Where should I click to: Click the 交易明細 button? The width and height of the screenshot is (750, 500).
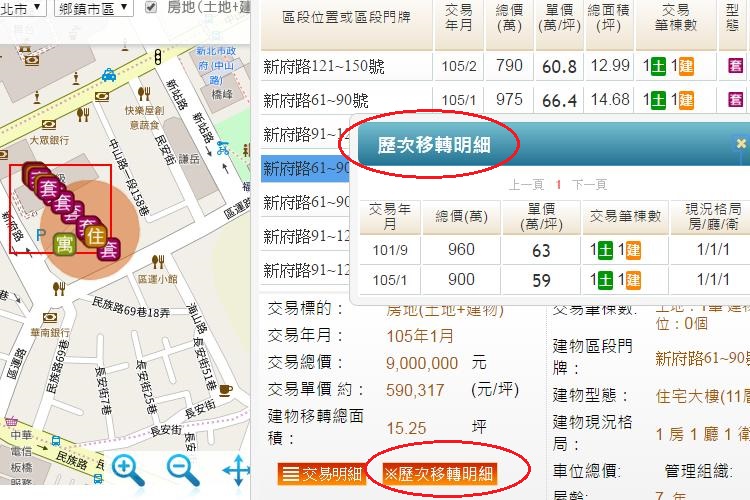[322, 474]
